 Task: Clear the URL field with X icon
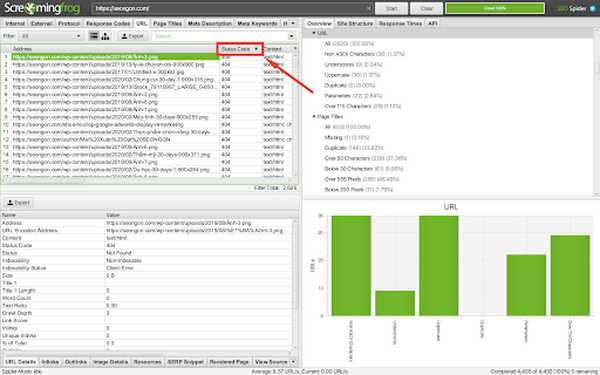368,8
